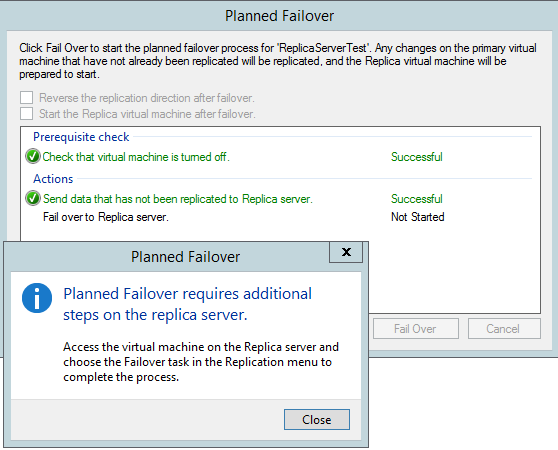Screen dimensions: 558x450
Task: Click the 'Access the virtual machine' instruction text
Action: coord(201,362)
